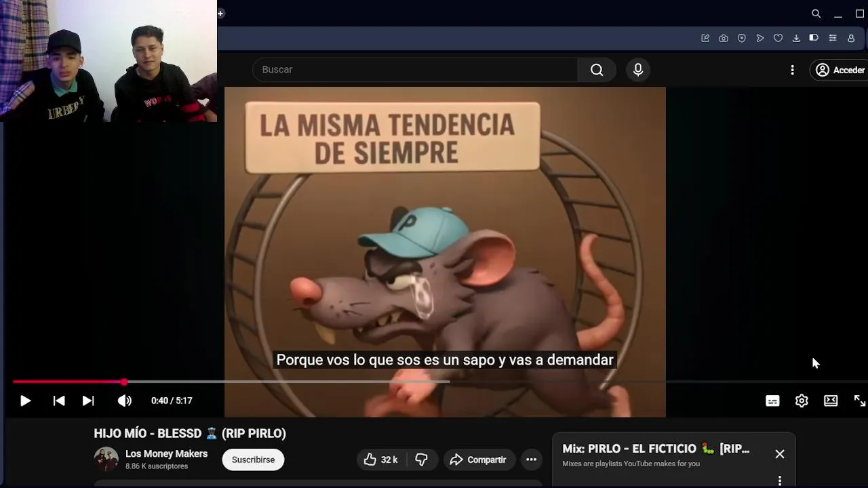
Task: Open the Los Money Makers channel link
Action: point(166,454)
